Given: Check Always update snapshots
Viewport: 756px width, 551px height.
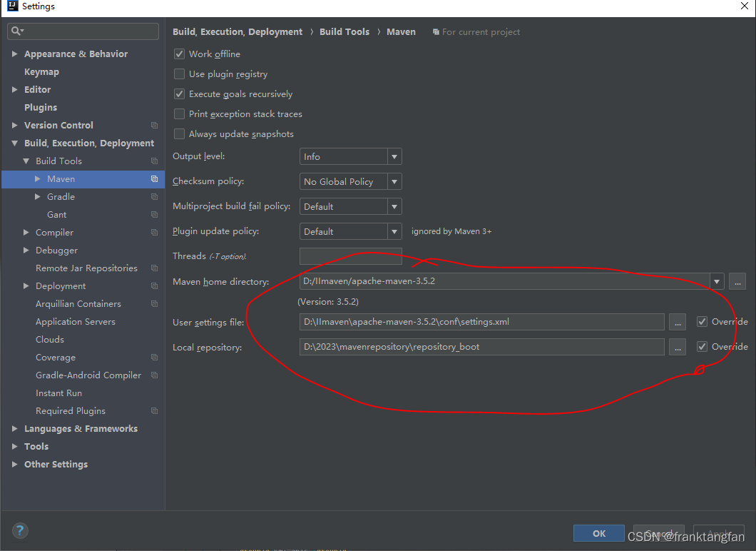Looking at the screenshot, I should 179,134.
